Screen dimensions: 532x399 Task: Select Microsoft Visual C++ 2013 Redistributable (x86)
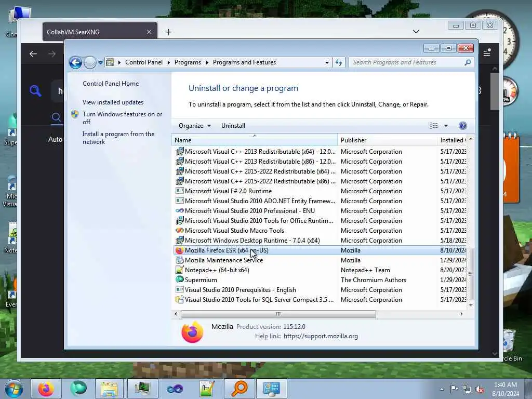point(320,162)
